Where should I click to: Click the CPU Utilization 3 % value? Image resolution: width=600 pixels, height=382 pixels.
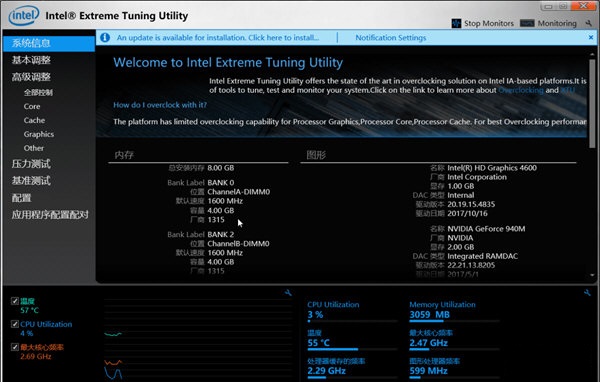point(315,315)
